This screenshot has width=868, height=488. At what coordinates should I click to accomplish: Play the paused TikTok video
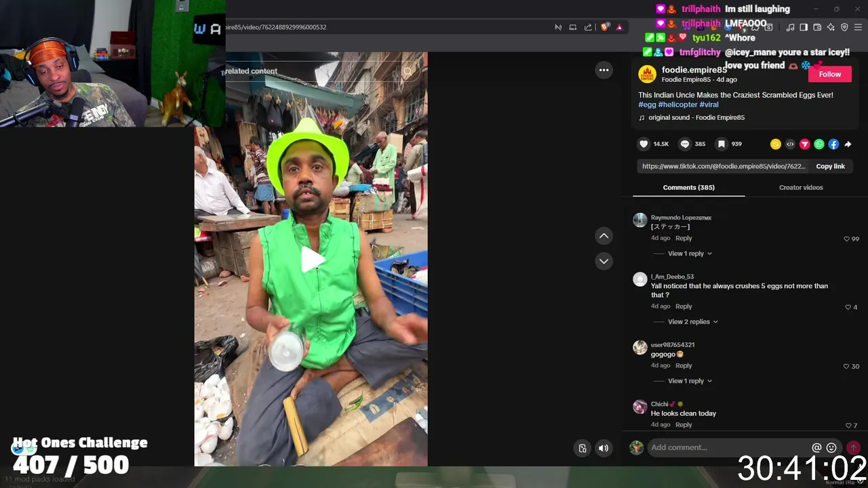pos(311,260)
